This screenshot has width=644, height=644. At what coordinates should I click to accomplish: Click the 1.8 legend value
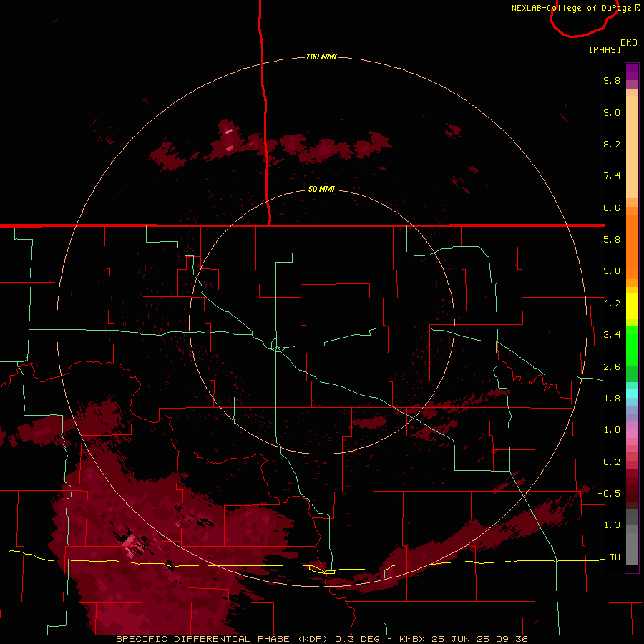[612, 399]
